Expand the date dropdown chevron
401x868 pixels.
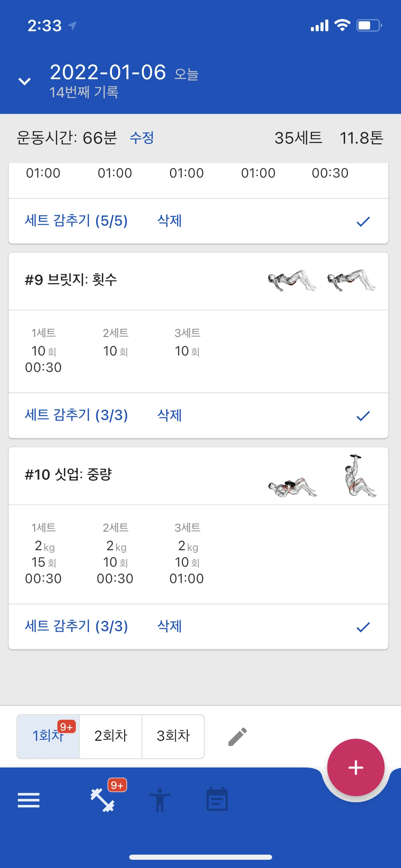pyautogui.click(x=25, y=82)
